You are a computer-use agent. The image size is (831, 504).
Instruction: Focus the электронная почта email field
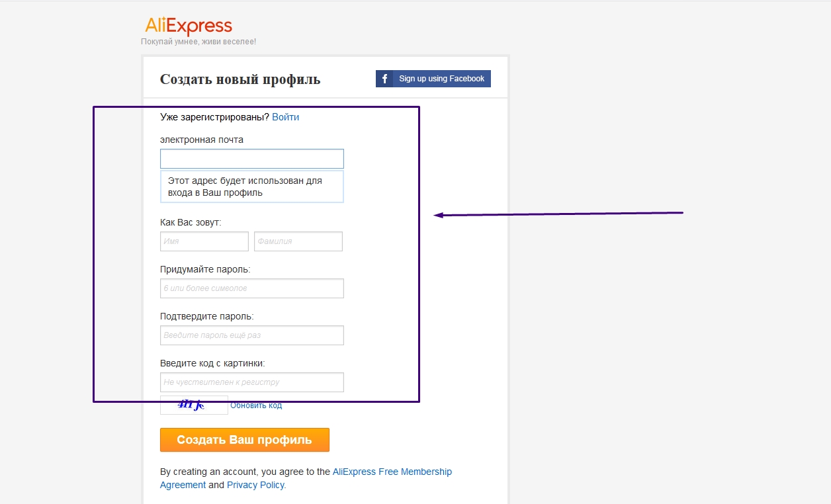point(252,159)
